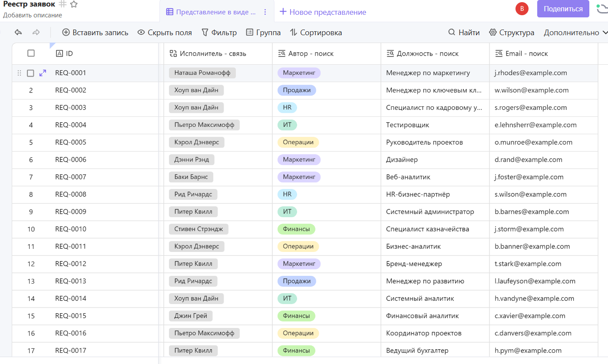Select the Стивен Стрэндж chip in row REQ-0010
The height and width of the screenshot is (364, 608).
click(199, 229)
